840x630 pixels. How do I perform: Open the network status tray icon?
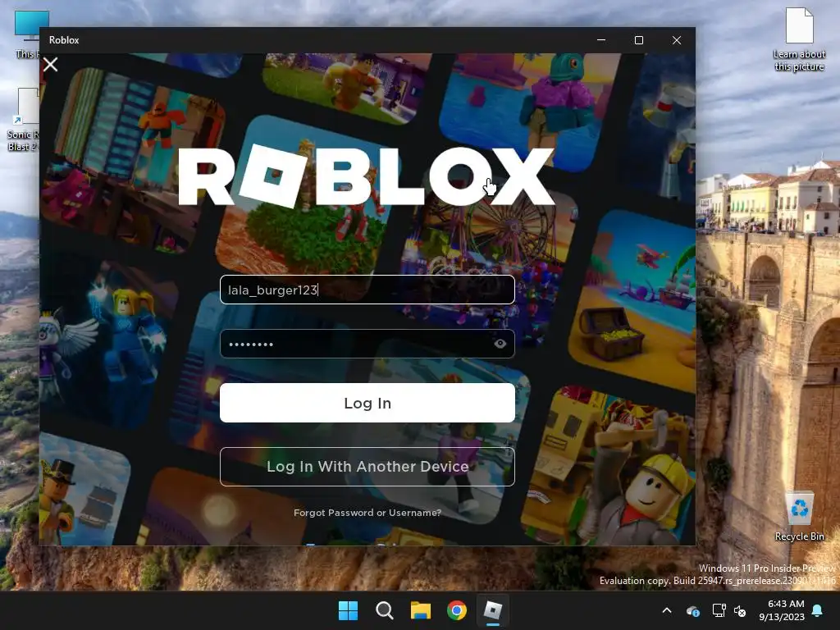[x=719, y=610]
